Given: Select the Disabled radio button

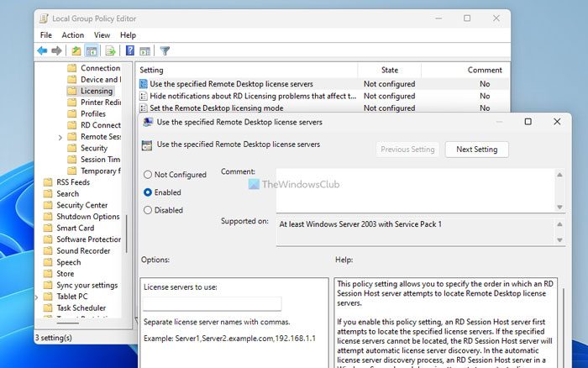Looking at the screenshot, I should tap(148, 210).
